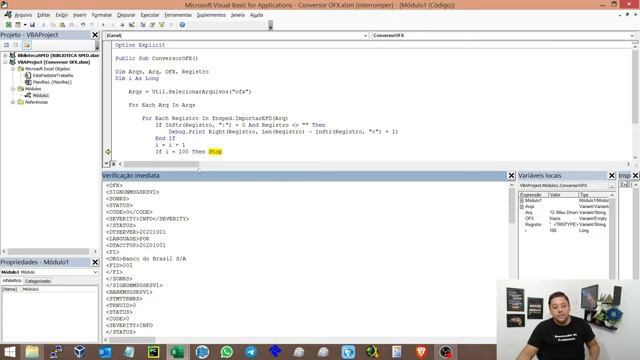Open the Arquivo menu
The image size is (640, 360).
point(23,15)
